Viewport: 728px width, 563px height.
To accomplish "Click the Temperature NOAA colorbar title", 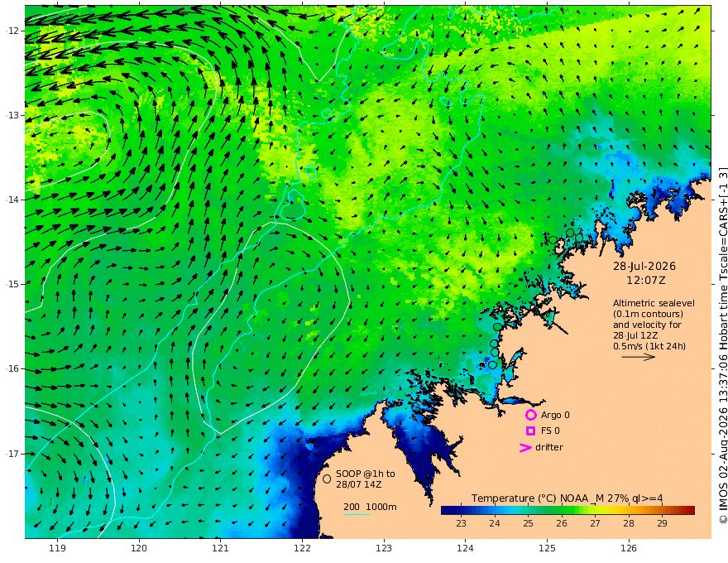I will click(x=567, y=498).
